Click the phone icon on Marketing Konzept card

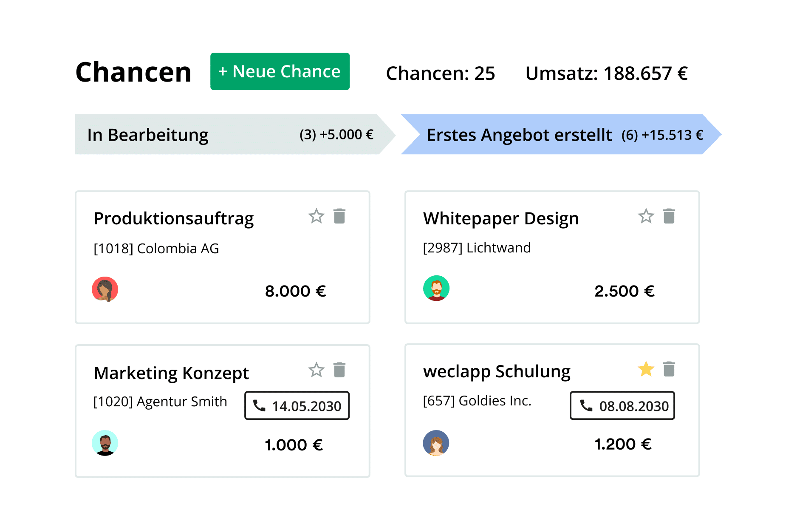point(260,406)
